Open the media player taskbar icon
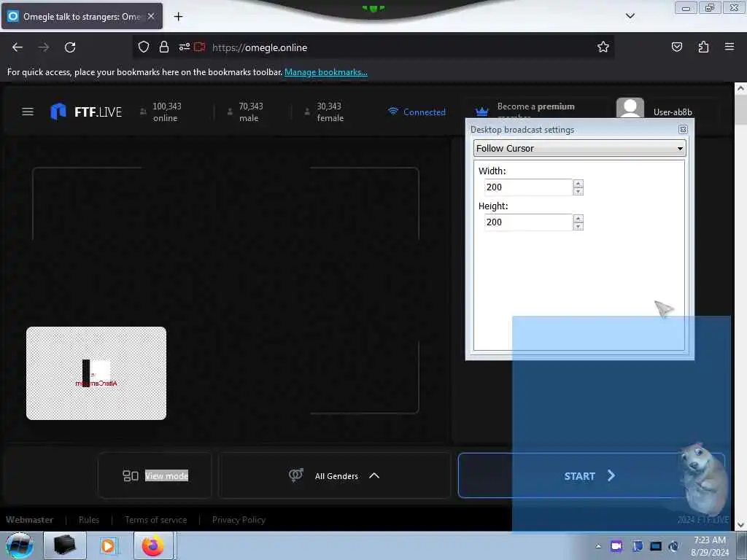 (108, 545)
